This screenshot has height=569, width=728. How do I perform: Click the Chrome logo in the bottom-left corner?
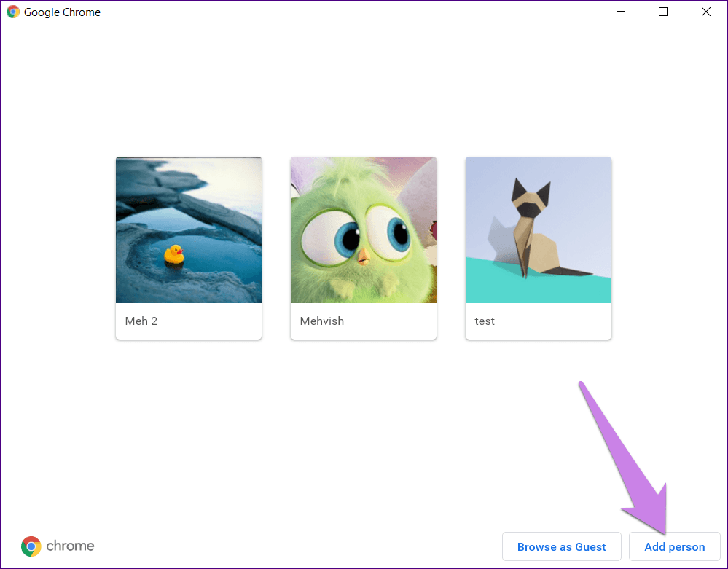coord(31,546)
